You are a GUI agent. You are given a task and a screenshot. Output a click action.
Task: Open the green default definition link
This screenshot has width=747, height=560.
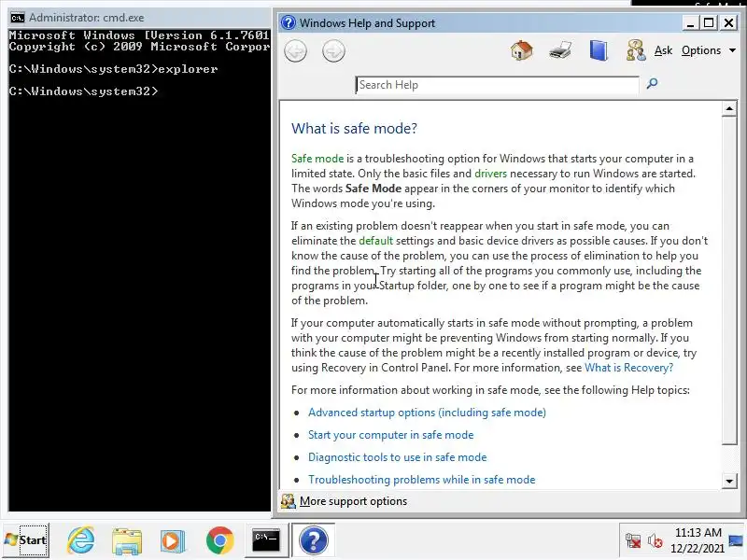pos(376,241)
